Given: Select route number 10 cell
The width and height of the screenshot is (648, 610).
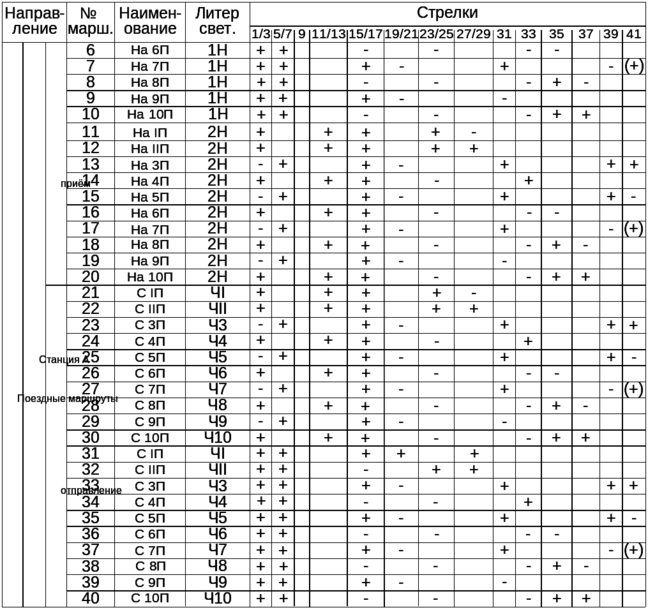Looking at the screenshot, I should (x=91, y=114).
